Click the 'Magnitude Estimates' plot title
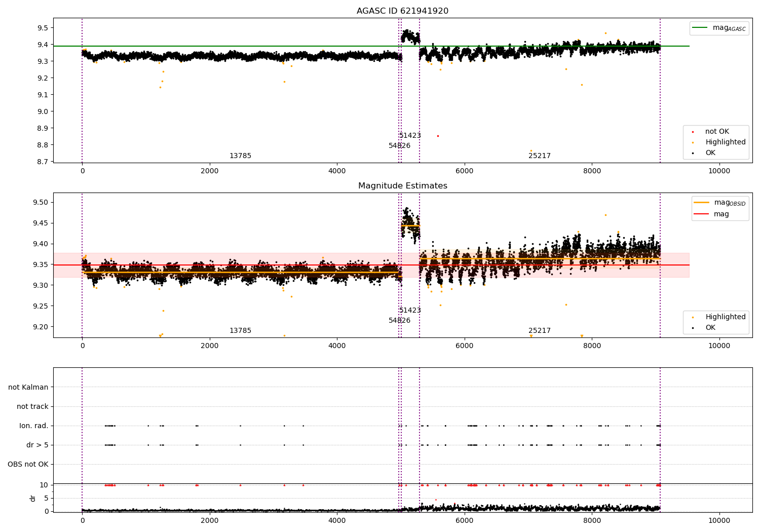The width and height of the screenshot is (760, 532). 403,186
